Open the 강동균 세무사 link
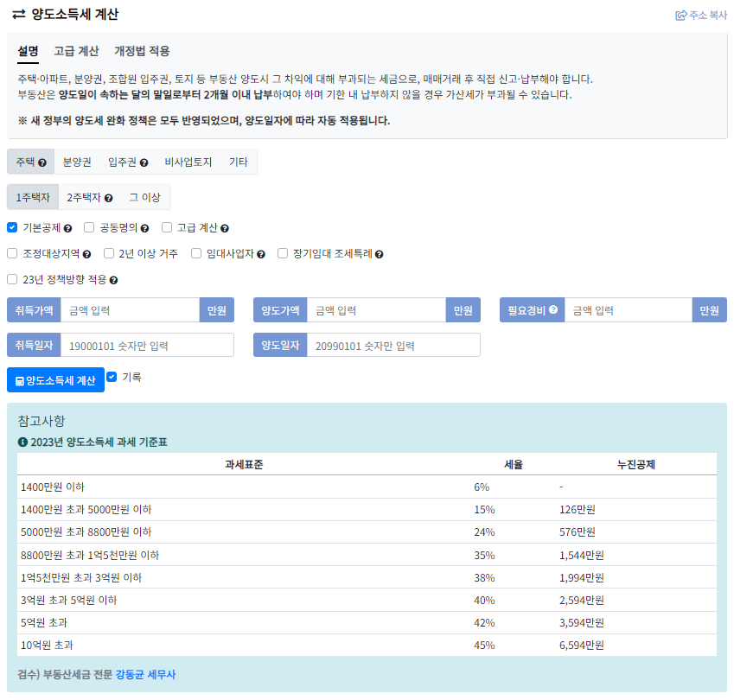This screenshot has height=700, width=734. (145, 675)
